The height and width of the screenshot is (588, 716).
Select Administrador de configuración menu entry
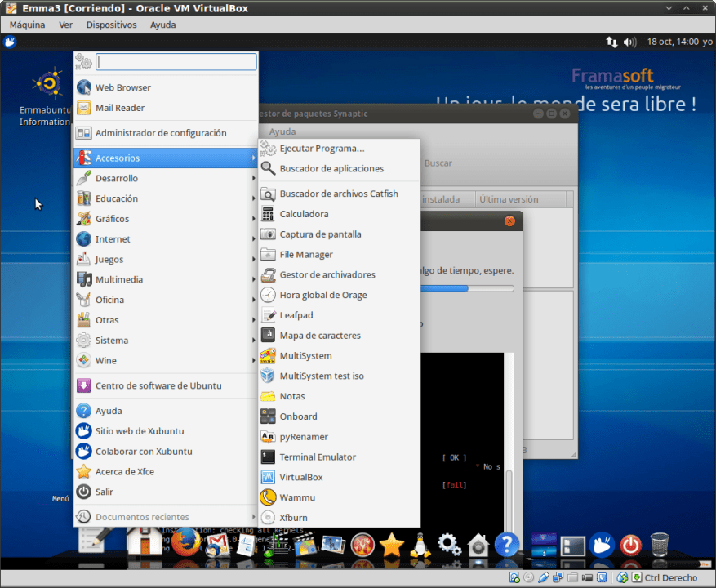pos(160,133)
